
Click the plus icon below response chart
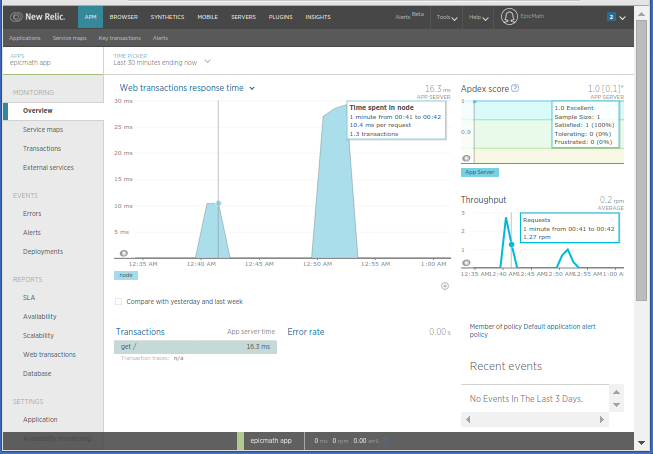pyautogui.click(x=445, y=286)
